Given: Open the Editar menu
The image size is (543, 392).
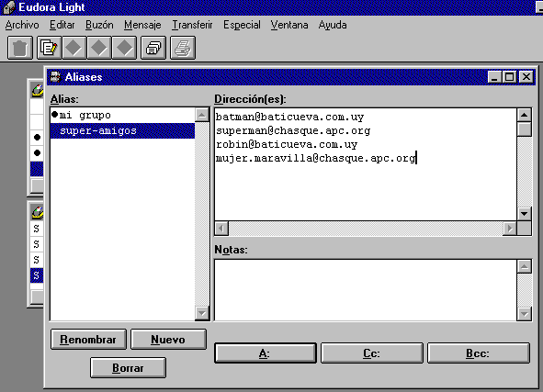Looking at the screenshot, I should point(62,25).
